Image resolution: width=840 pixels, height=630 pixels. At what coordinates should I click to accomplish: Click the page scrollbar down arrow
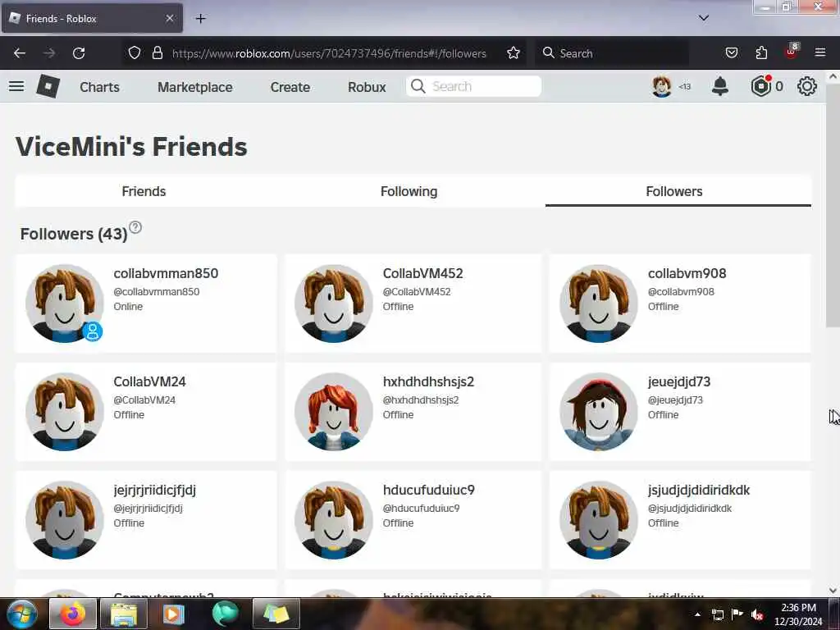coord(833,591)
